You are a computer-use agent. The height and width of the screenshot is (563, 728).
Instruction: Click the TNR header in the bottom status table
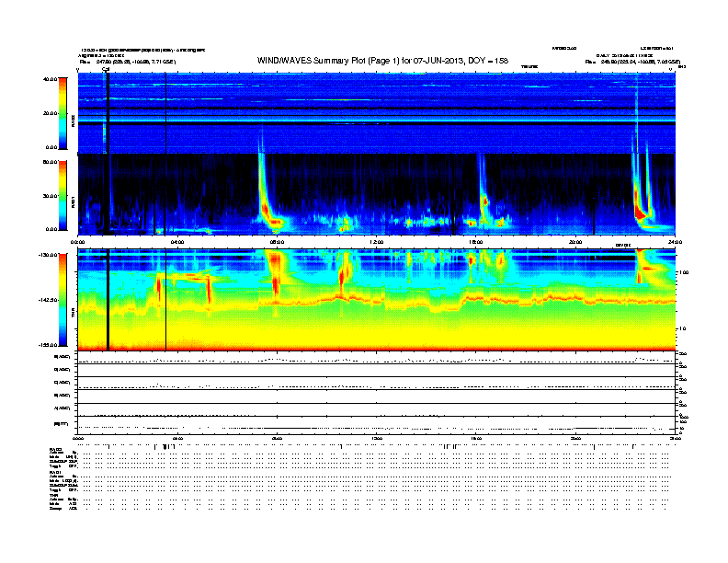pos(53,495)
